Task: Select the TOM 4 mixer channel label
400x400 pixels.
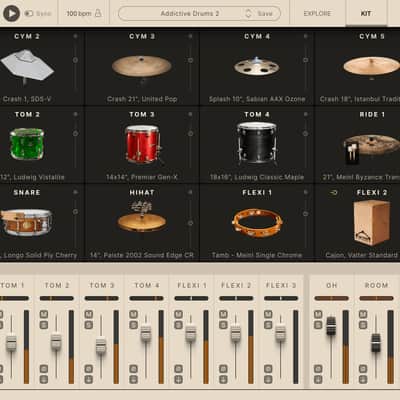Action: [x=147, y=285]
